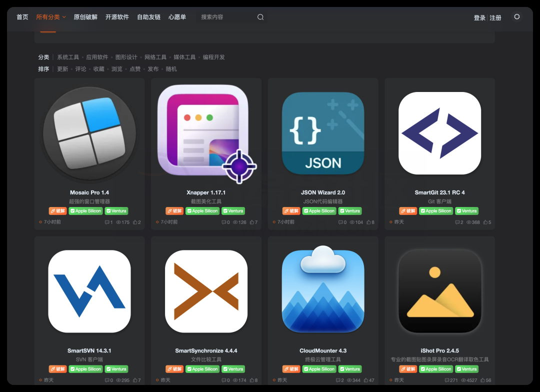Toggle the theme brightness icon

coord(517,16)
